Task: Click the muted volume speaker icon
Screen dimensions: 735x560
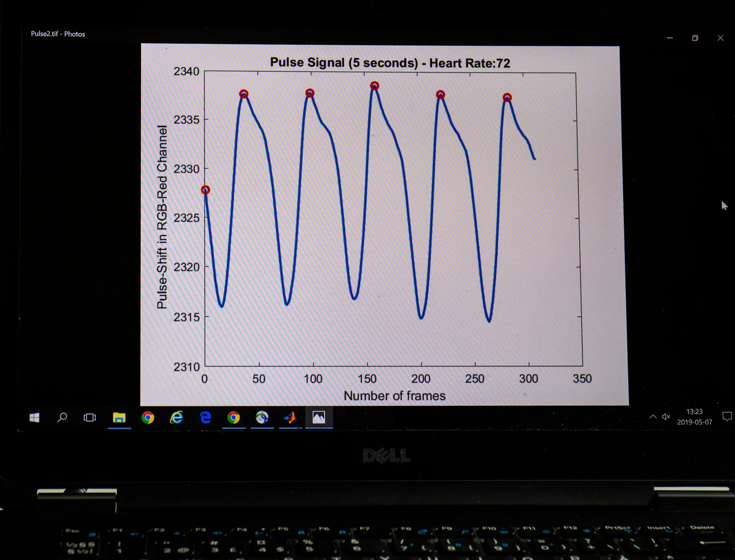Action: (x=666, y=416)
